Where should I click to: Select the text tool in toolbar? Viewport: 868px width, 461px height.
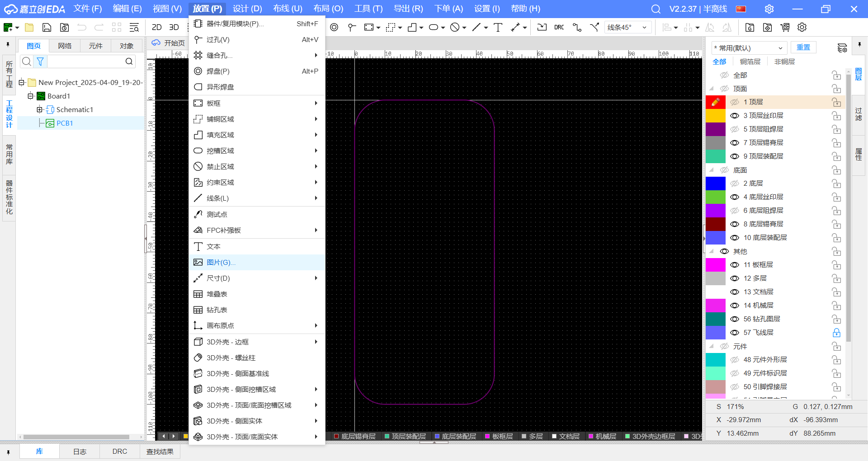(498, 28)
